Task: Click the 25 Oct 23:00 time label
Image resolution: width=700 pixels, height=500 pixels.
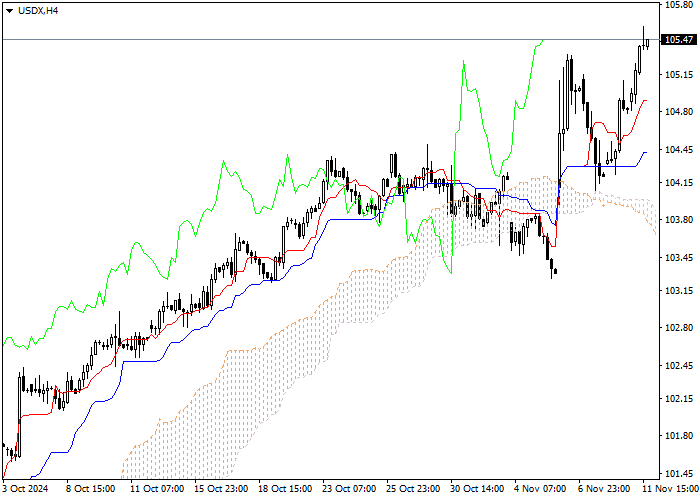Action: coord(413,489)
